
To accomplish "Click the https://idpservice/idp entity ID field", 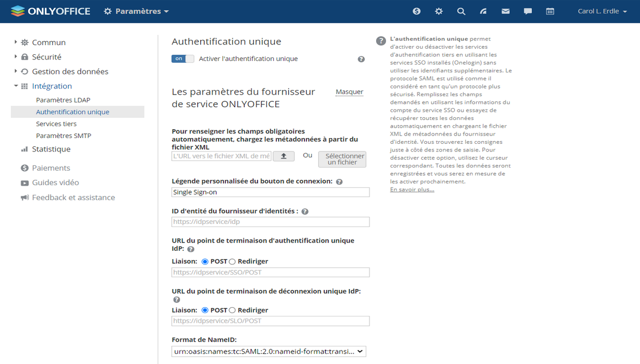I will (271, 222).
